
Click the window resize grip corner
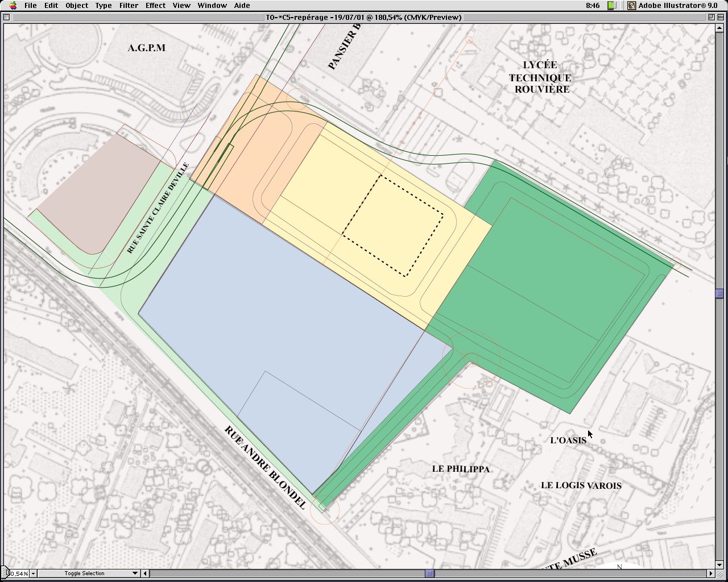[x=719, y=573]
